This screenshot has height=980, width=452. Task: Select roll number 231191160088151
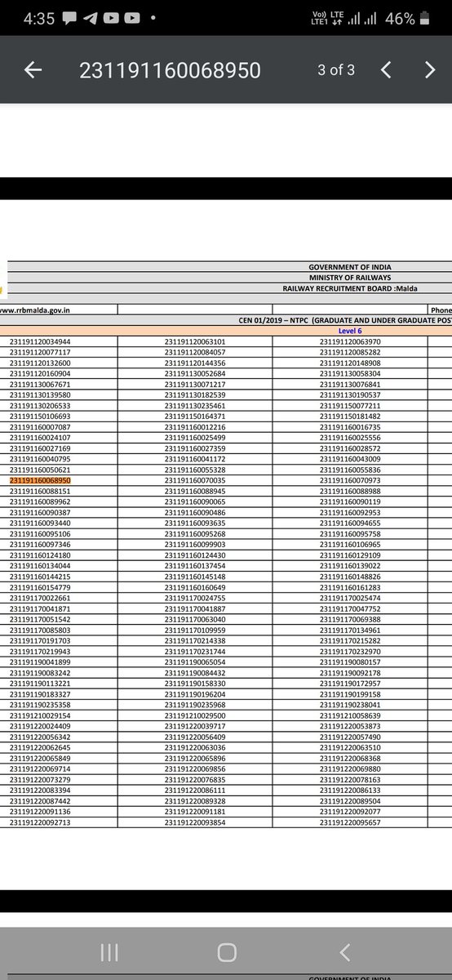[x=40, y=492]
